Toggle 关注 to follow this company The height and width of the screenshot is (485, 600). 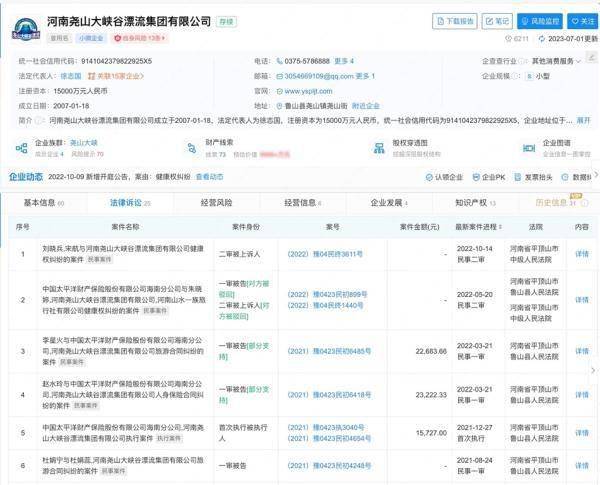pos(582,21)
